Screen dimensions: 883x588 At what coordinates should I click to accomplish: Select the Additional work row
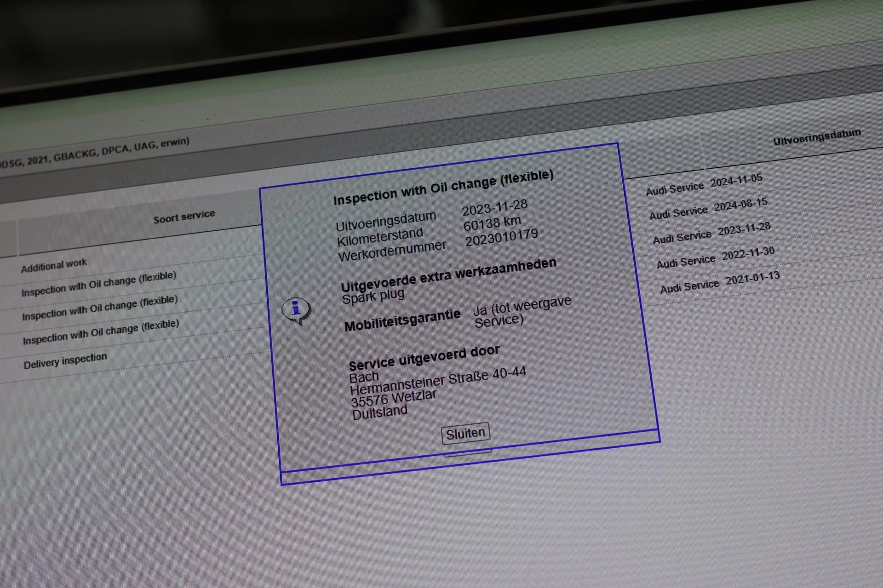pyautogui.click(x=54, y=265)
